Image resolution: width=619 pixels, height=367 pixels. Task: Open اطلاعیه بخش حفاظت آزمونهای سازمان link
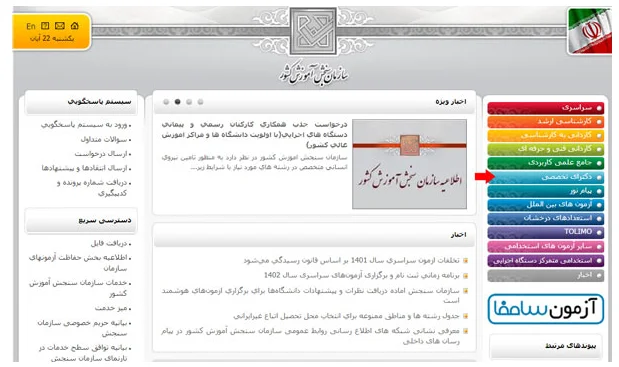click(x=78, y=263)
